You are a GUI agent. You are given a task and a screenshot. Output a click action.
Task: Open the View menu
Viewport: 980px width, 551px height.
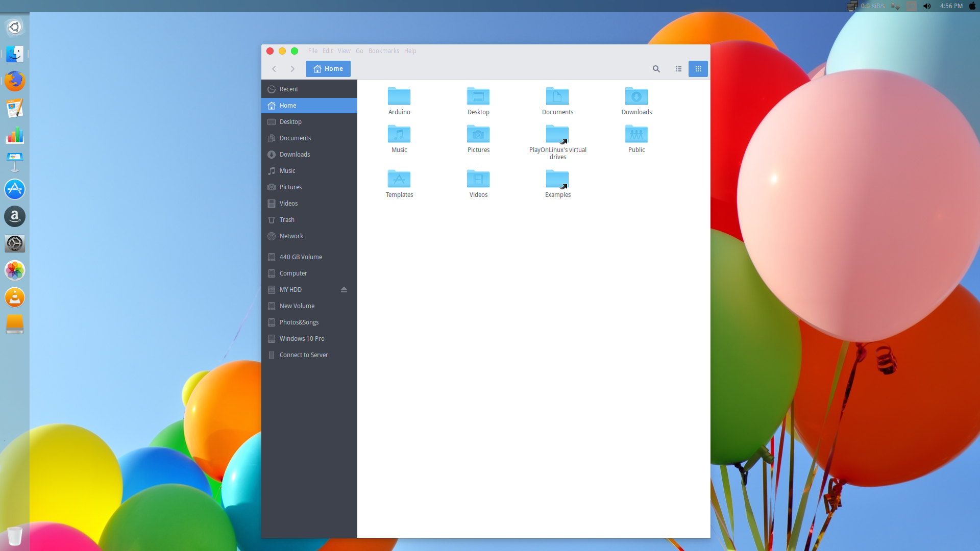click(344, 51)
